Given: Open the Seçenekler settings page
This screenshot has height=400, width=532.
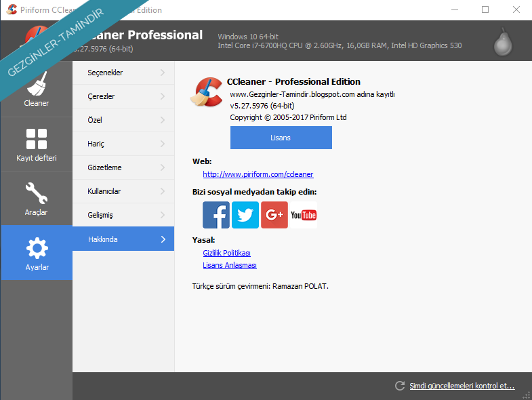Looking at the screenshot, I should tap(123, 73).
